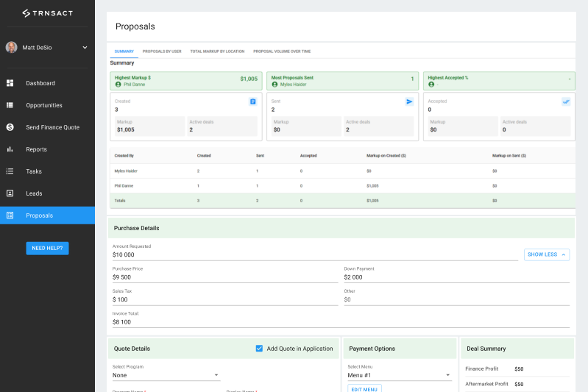
Task: Open Total Markup By Location tab
Action: coord(217,51)
